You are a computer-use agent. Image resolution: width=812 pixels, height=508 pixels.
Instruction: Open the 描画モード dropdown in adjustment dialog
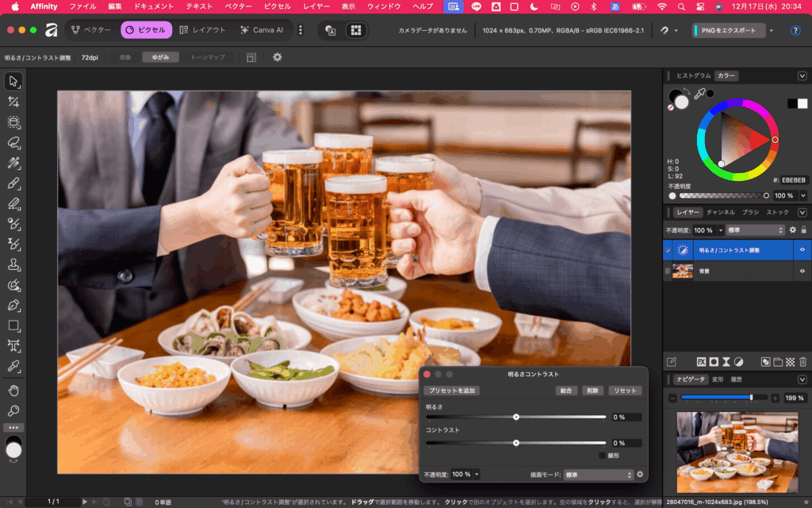point(598,475)
